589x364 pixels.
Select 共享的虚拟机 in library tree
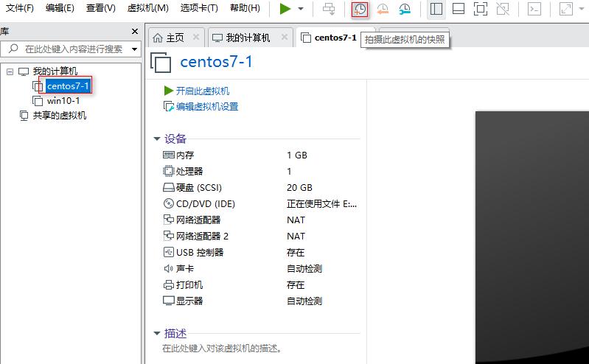[x=60, y=116]
